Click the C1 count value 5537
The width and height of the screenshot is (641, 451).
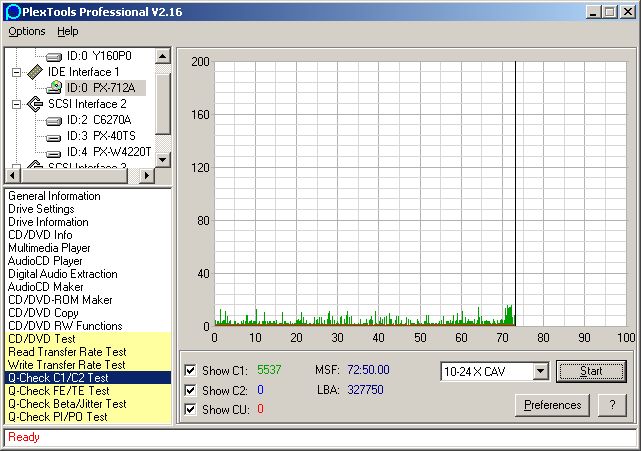pos(269,370)
